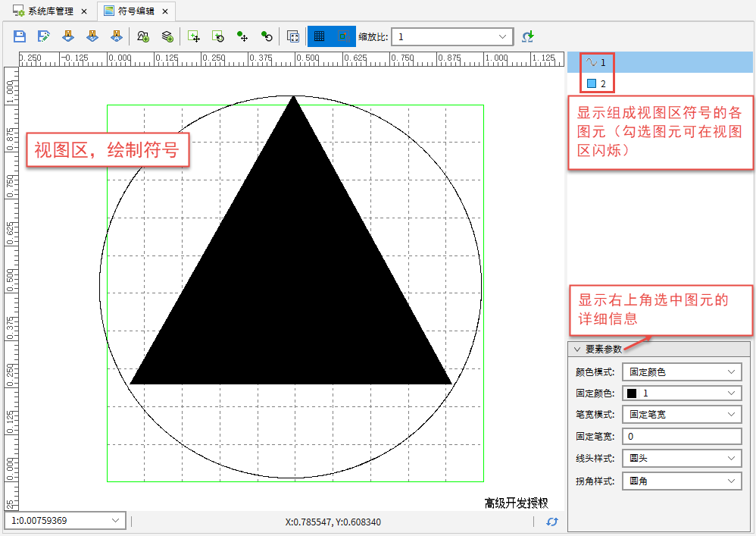756x536 pixels.
Task: Toggle the snap button next to grid
Action: 343,36
